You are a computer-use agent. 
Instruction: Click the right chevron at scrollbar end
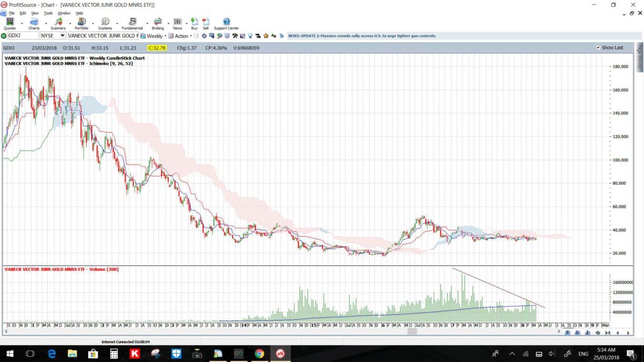(558, 332)
